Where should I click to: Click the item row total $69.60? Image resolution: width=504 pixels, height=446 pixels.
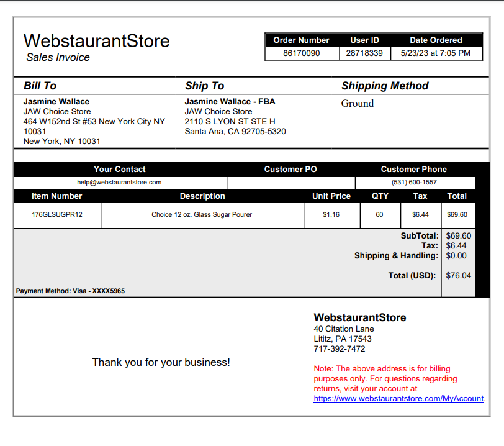457,215
